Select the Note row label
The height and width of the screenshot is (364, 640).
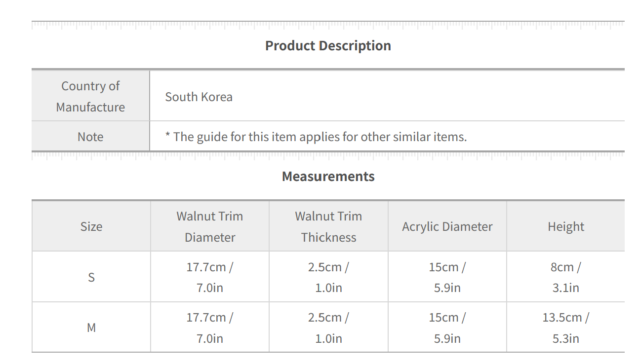click(90, 137)
